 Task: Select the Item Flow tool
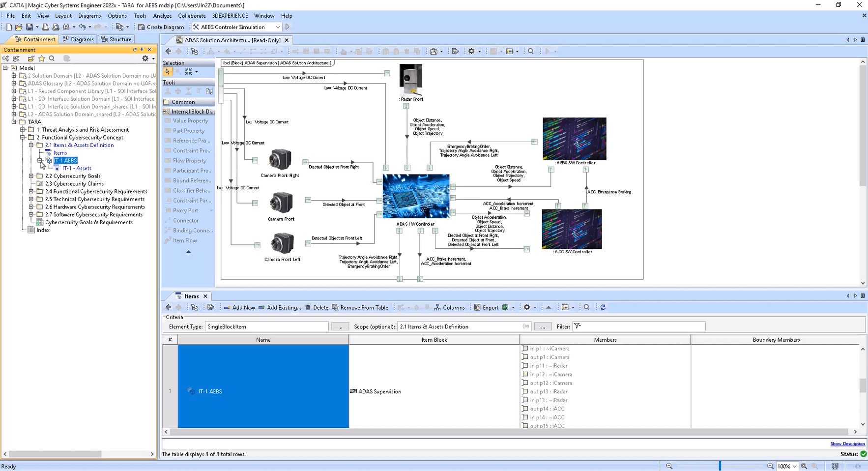184,240
